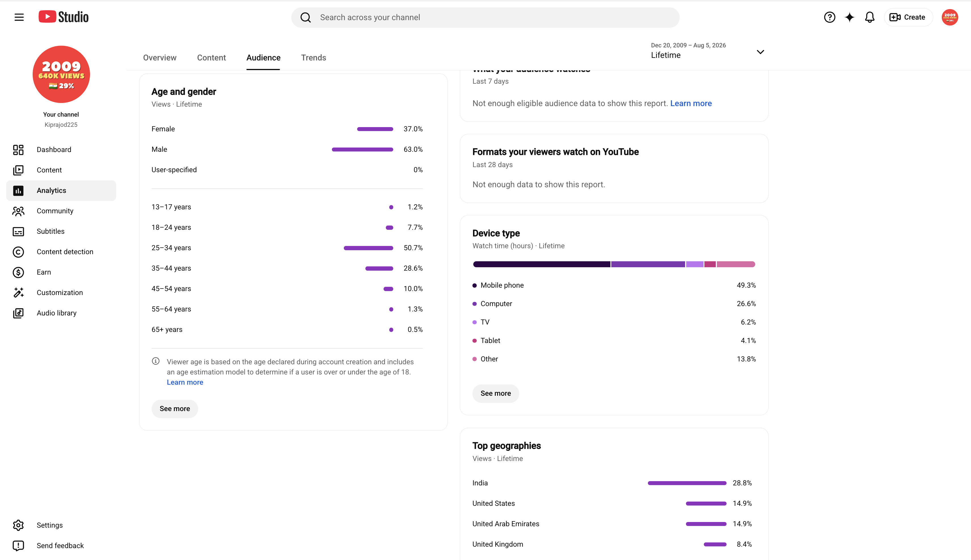This screenshot has width=971, height=560.
Task: Expand Device type with See more
Action: [x=495, y=393]
